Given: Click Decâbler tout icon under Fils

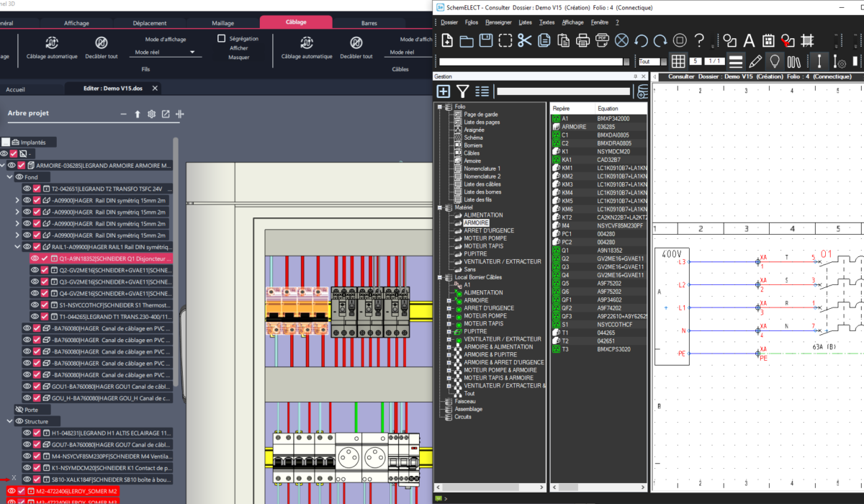Looking at the screenshot, I should (x=102, y=42).
